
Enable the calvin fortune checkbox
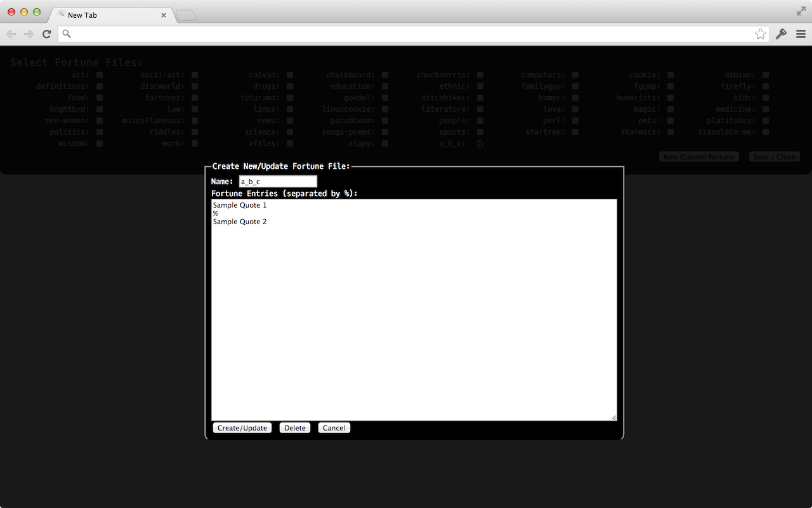pyautogui.click(x=290, y=75)
